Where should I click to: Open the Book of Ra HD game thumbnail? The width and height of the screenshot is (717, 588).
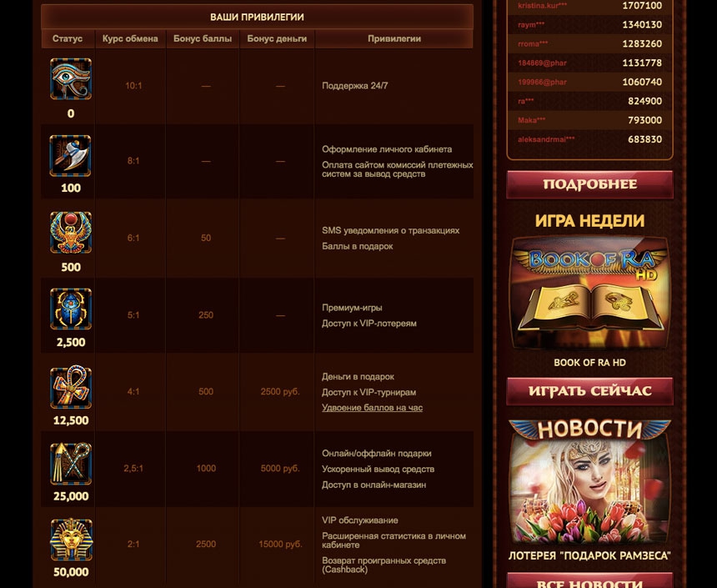[590, 294]
